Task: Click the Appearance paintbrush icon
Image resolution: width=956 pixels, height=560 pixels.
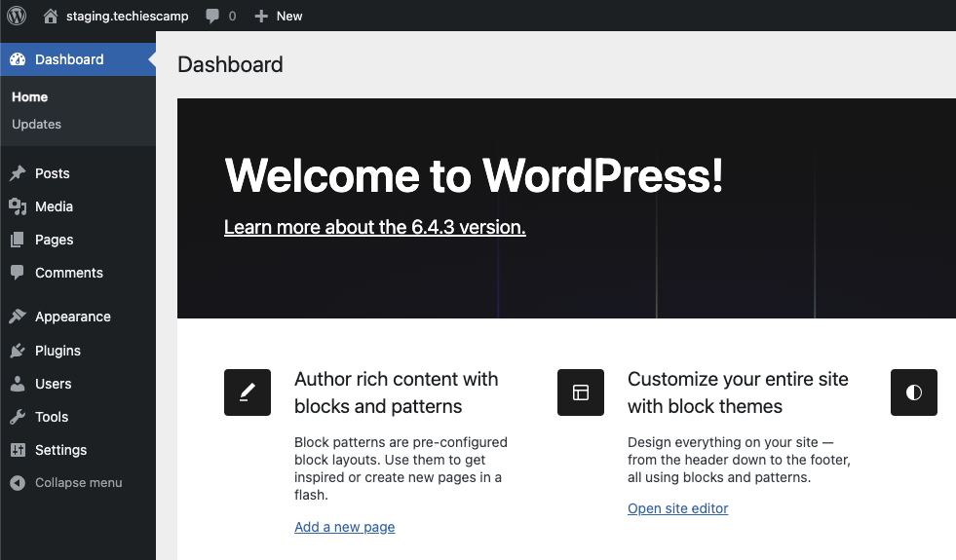Action: point(18,317)
